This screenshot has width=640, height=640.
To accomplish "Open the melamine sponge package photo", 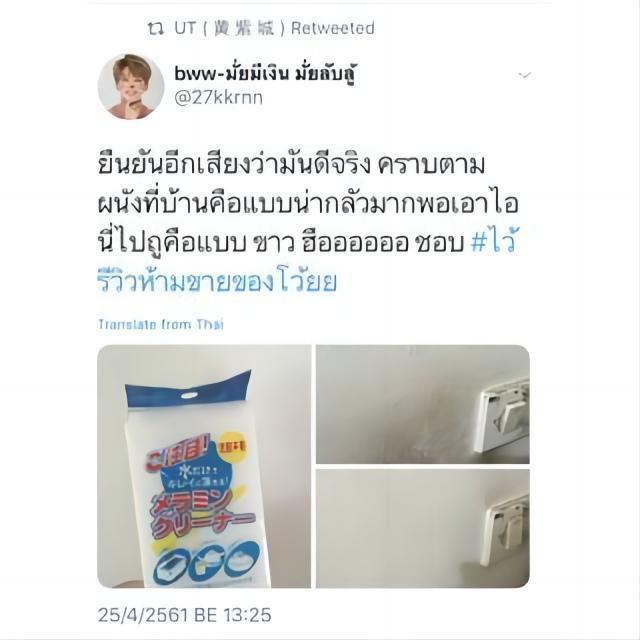I will (204, 466).
